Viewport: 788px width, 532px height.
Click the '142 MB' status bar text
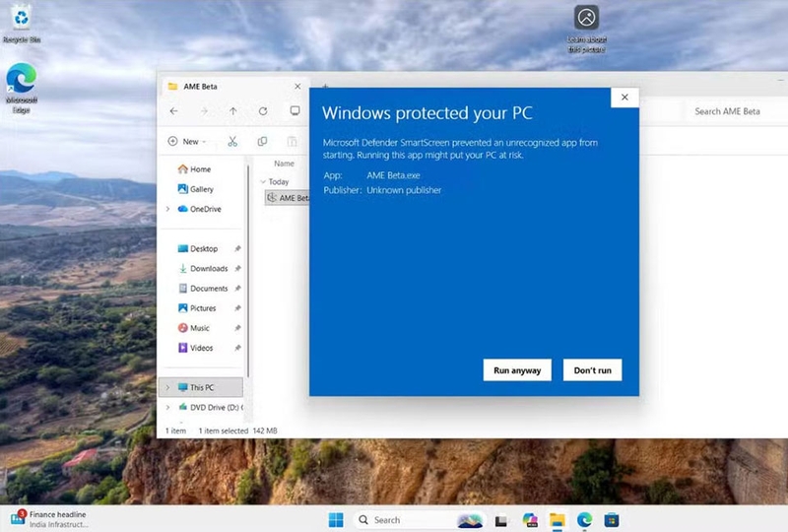265,431
